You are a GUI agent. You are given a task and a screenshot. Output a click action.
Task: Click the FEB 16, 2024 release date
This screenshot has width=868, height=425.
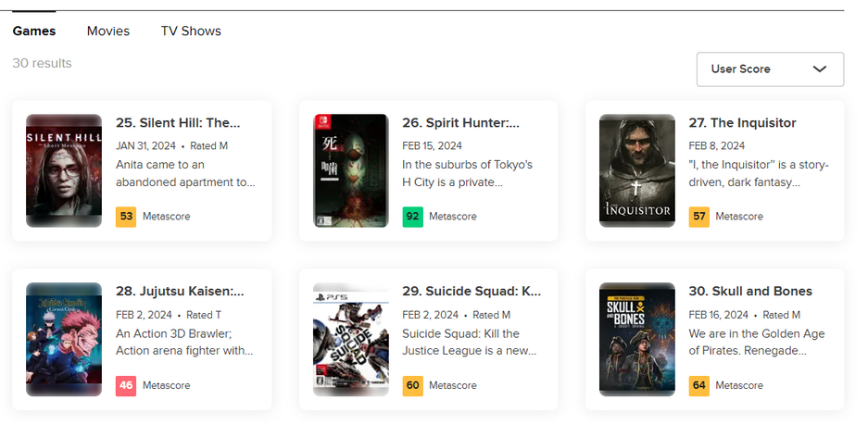coord(719,315)
